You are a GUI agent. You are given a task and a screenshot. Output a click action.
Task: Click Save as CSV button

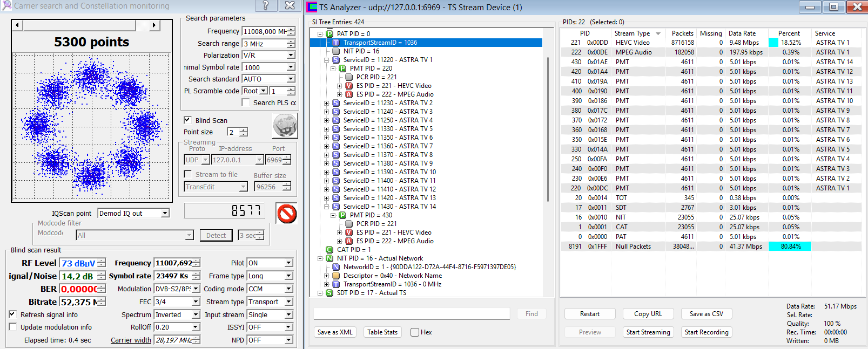coord(706,314)
